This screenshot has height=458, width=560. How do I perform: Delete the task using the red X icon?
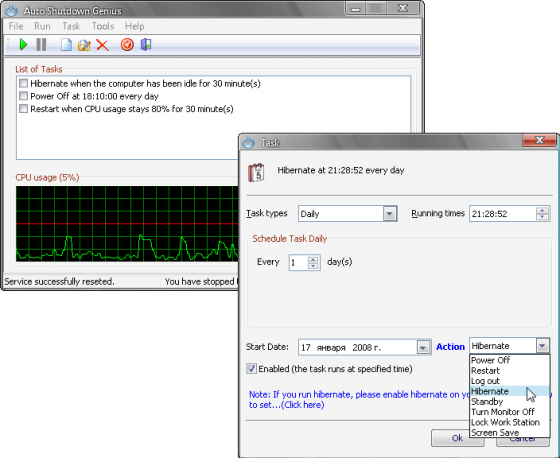coord(102,45)
